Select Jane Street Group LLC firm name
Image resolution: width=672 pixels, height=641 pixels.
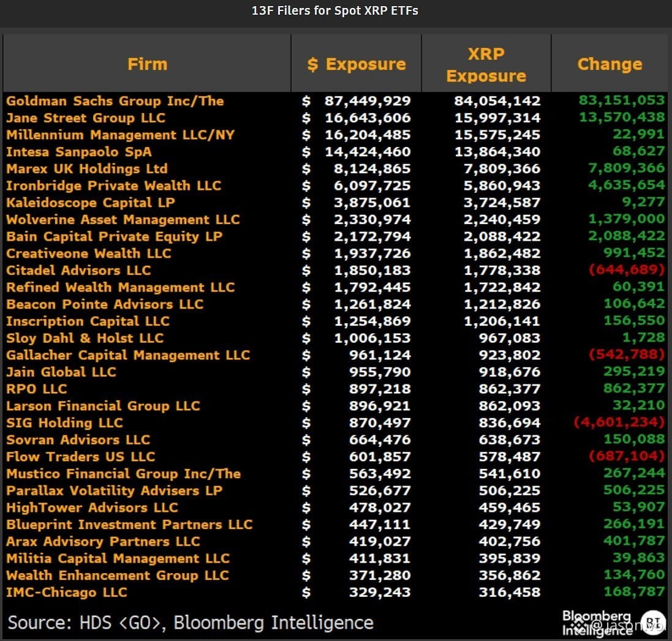(86, 118)
